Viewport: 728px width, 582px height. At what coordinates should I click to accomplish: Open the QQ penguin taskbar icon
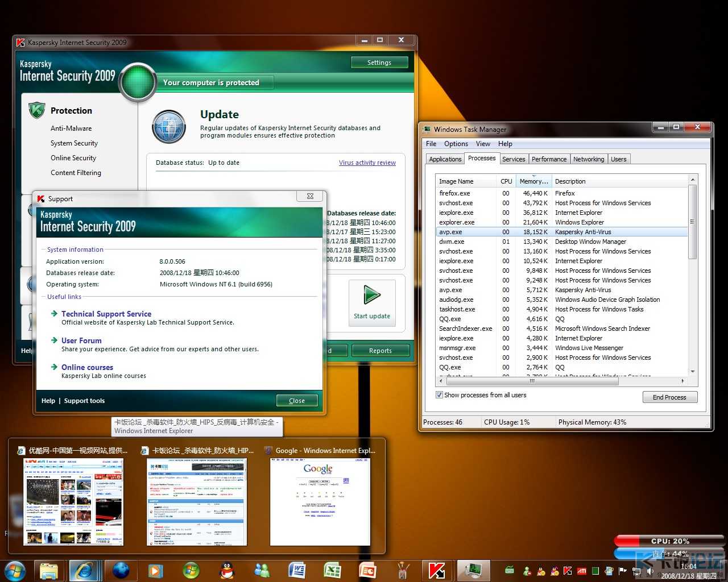click(226, 571)
